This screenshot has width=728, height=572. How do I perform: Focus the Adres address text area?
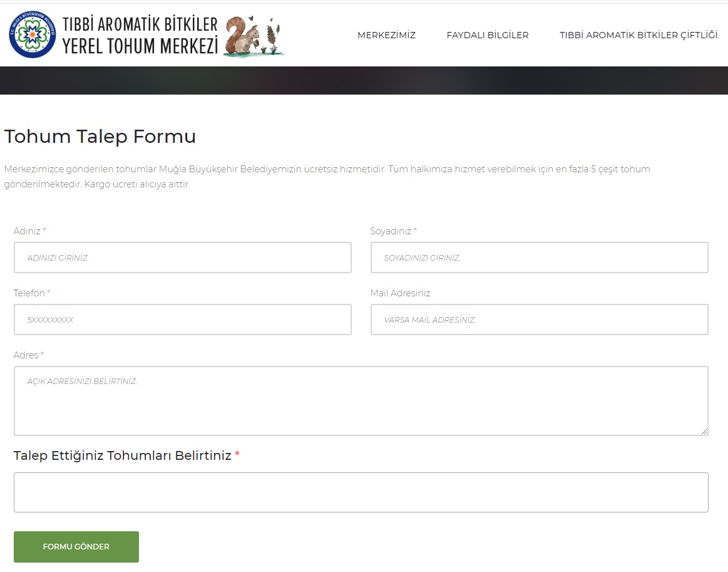pyautogui.click(x=361, y=401)
